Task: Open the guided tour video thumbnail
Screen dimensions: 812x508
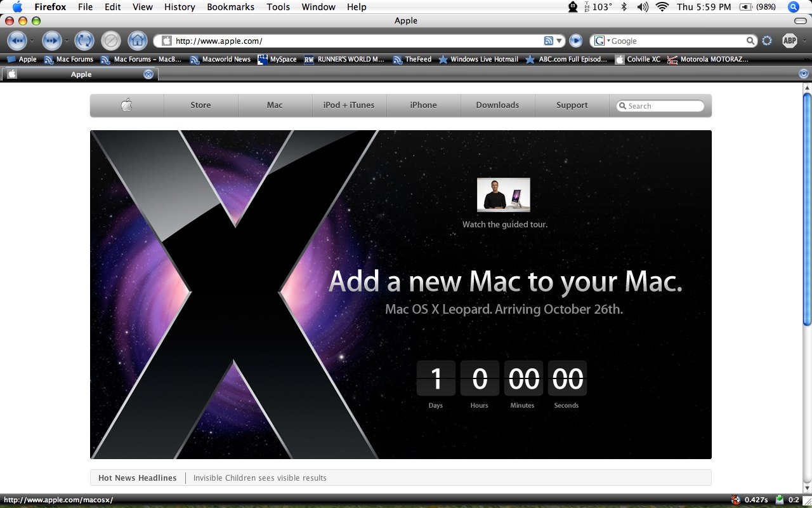Action: 504,195
